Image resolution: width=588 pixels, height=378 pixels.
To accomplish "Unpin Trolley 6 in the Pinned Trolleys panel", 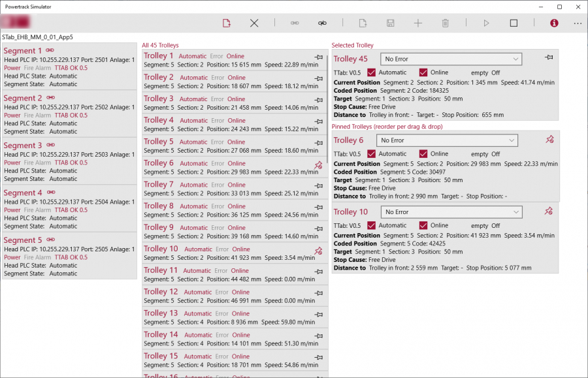I will coord(549,139).
